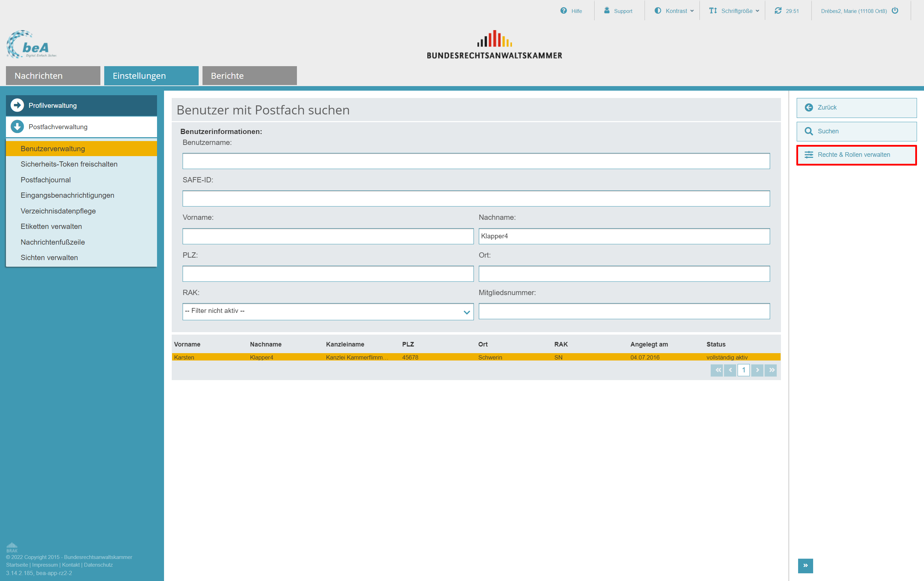This screenshot has height=581, width=924.
Task: Switch to the Nachrichten tab
Action: tap(53, 76)
